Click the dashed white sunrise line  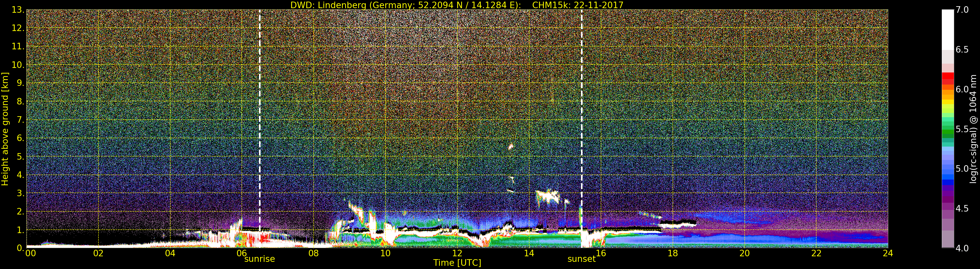tap(260, 114)
